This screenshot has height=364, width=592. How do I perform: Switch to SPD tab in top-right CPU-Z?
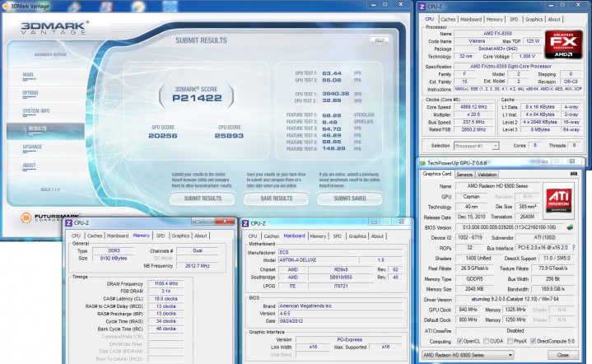(x=514, y=19)
